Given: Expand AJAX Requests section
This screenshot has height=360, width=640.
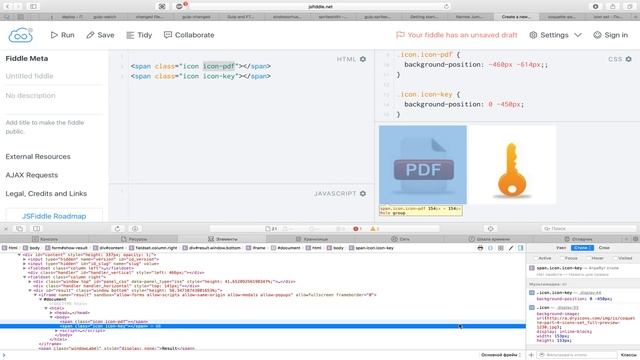Looking at the screenshot, I should [x=32, y=175].
